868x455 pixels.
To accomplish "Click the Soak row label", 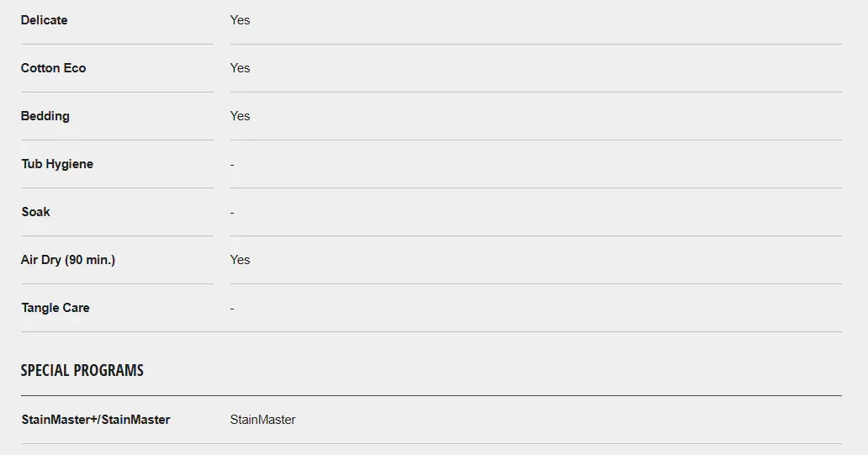I will coord(36,212).
